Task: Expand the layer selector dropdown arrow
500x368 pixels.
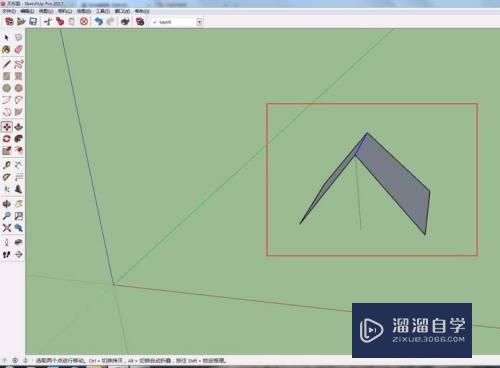Action: (199, 22)
